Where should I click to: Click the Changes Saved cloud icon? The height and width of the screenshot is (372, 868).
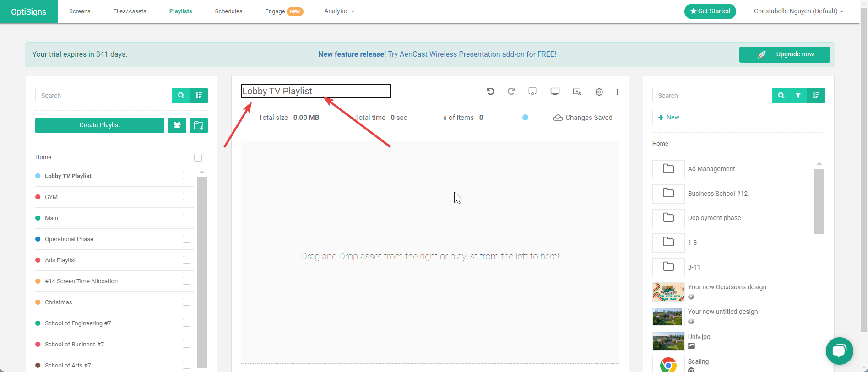point(558,118)
